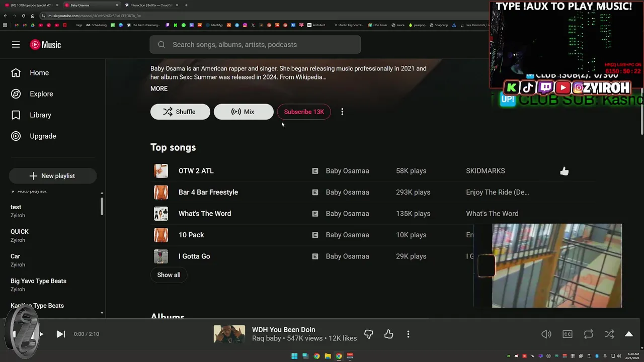The height and width of the screenshot is (362, 644).
Task: Open Snapdrop bookmark
Action: [439, 25]
